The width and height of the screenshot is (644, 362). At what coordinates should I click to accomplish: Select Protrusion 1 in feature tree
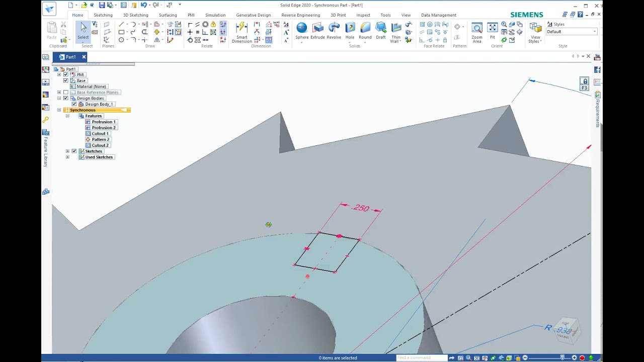click(x=104, y=122)
